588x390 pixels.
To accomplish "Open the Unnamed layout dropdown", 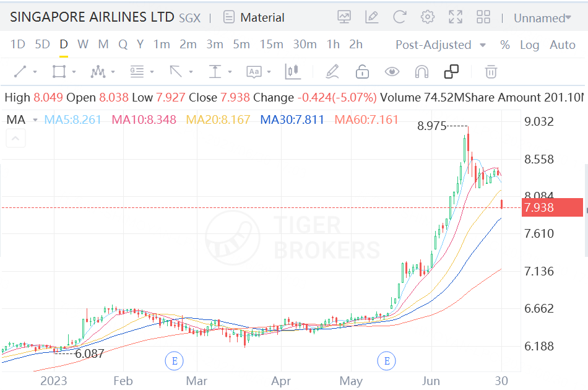I will [542, 18].
